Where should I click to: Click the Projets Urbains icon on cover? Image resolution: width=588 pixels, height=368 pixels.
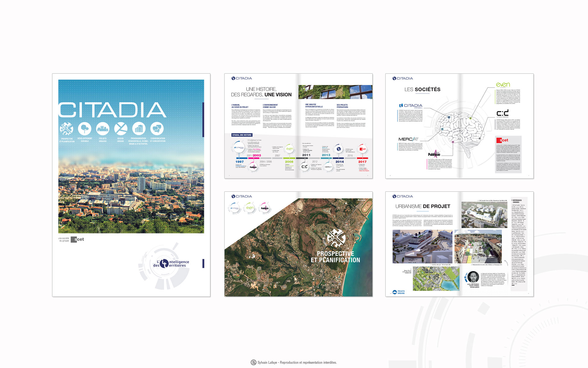[103, 129]
